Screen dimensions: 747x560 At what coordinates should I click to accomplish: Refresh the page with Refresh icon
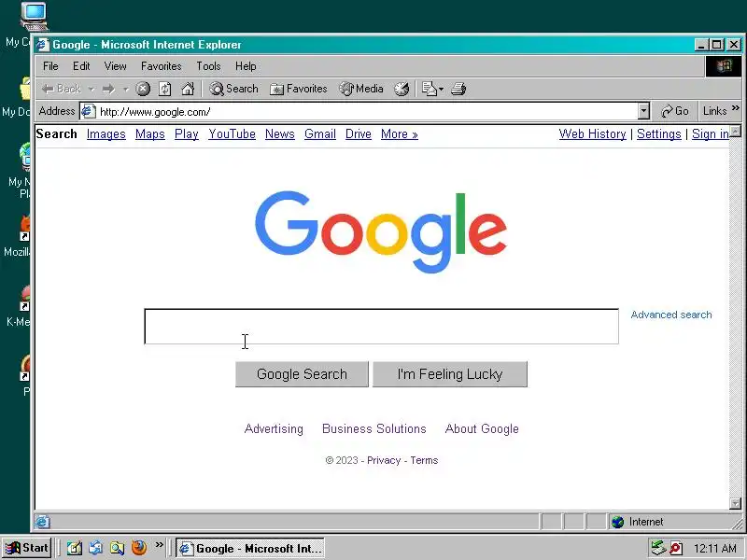(x=165, y=89)
